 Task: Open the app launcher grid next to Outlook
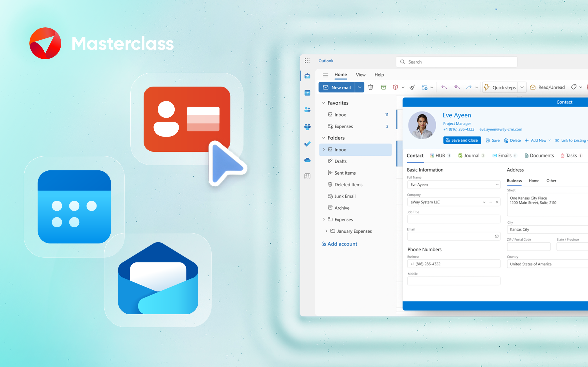coord(308,61)
